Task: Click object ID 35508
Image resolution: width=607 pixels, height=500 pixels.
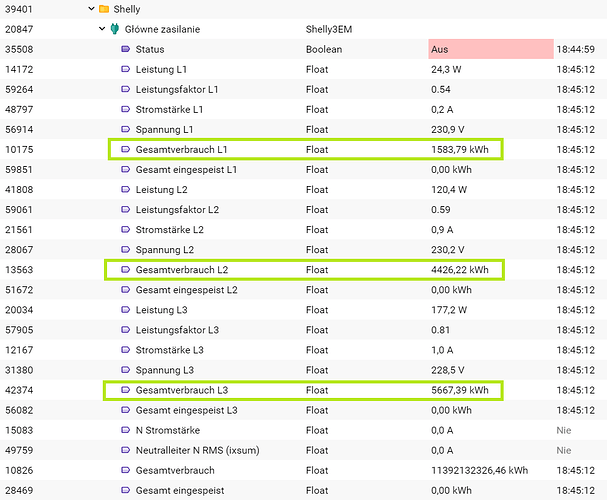Action: pos(19,50)
